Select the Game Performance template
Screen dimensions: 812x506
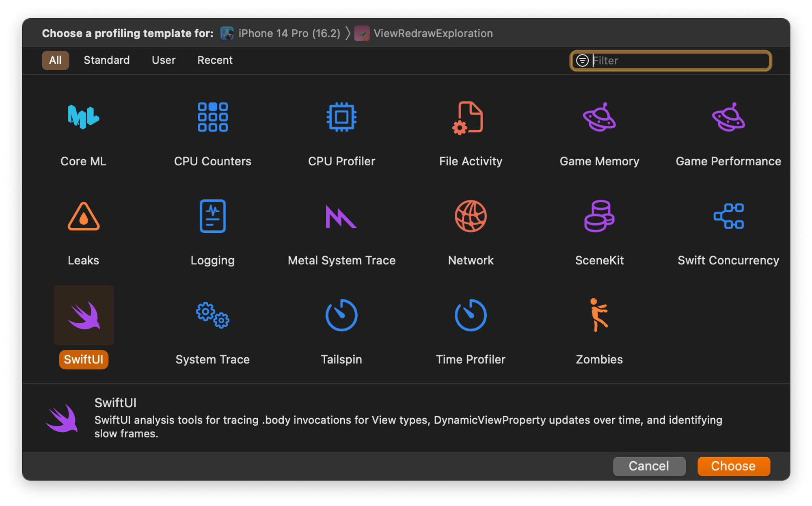pos(729,131)
